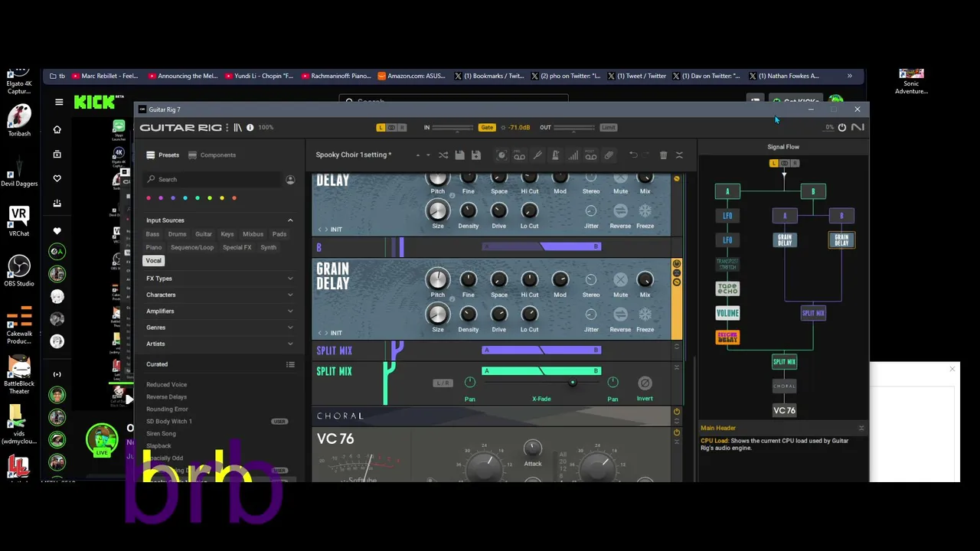This screenshot has width=980, height=551.
Task: Toggle the L/R button in Split Mix
Action: [443, 383]
